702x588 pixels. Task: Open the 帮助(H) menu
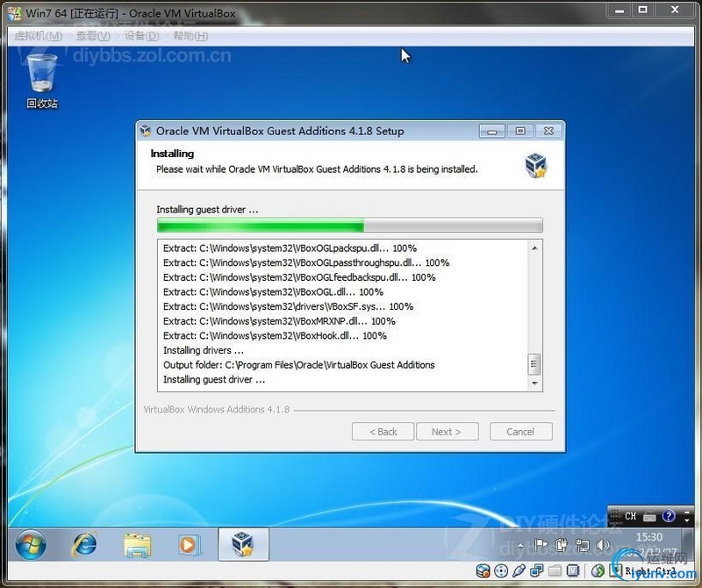[190, 36]
